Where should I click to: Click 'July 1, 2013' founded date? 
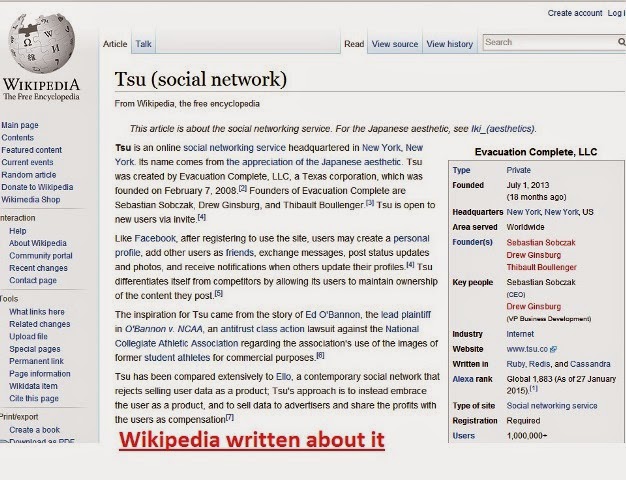click(x=528, y=185)
